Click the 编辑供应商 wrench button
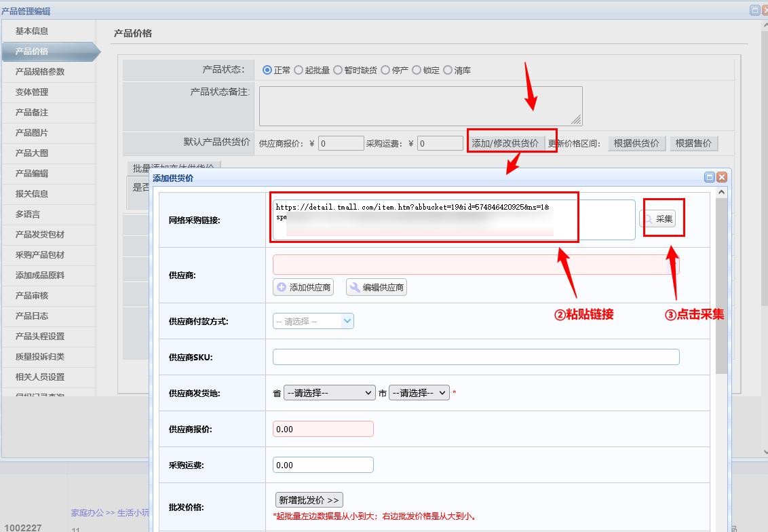768x532 pixels. point(377,288)
